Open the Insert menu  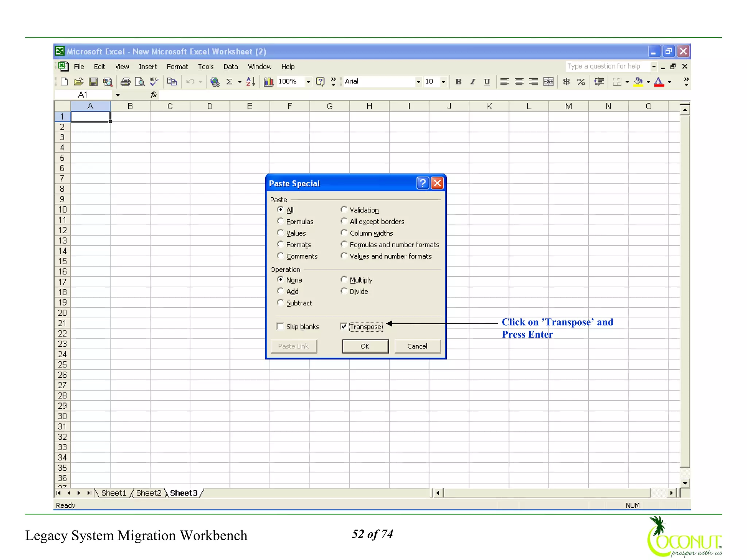(148, 67)
